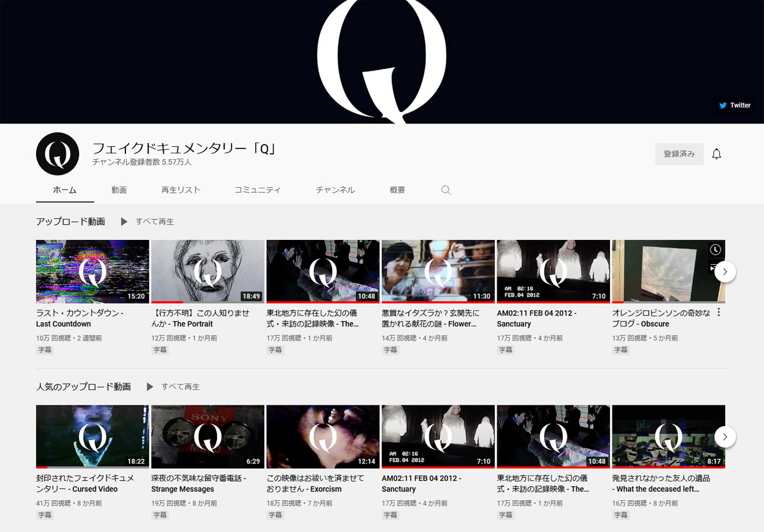
Task: Toggle the 登録済み subscribed button
Action: (679, 154)
